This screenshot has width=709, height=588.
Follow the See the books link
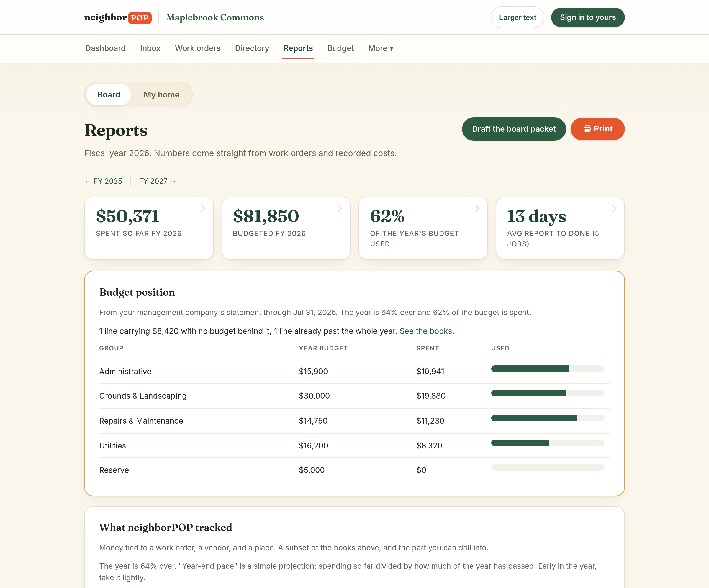click(x=425, y=331)
